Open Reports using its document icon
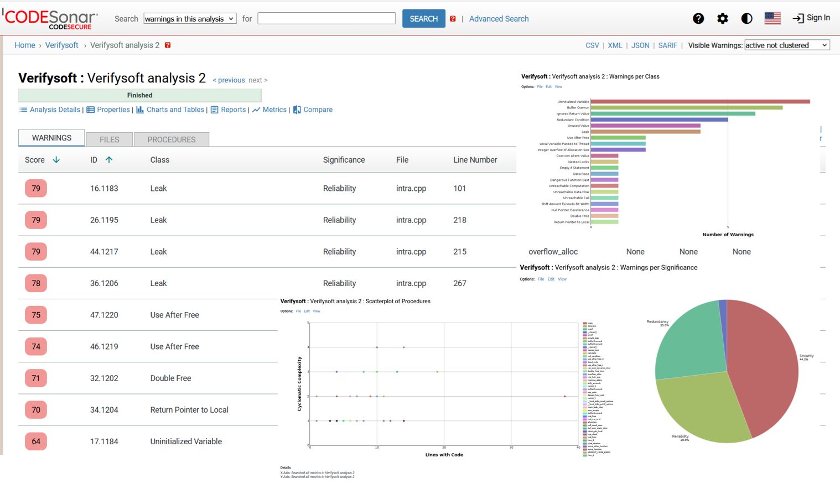Screen dimensions: 840x504 pos(215,110)
